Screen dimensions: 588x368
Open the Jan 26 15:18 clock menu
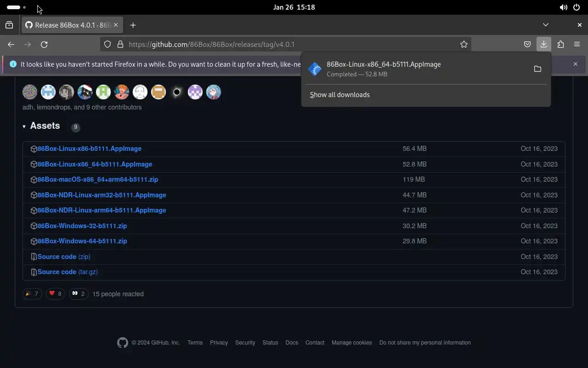point(294,7)
